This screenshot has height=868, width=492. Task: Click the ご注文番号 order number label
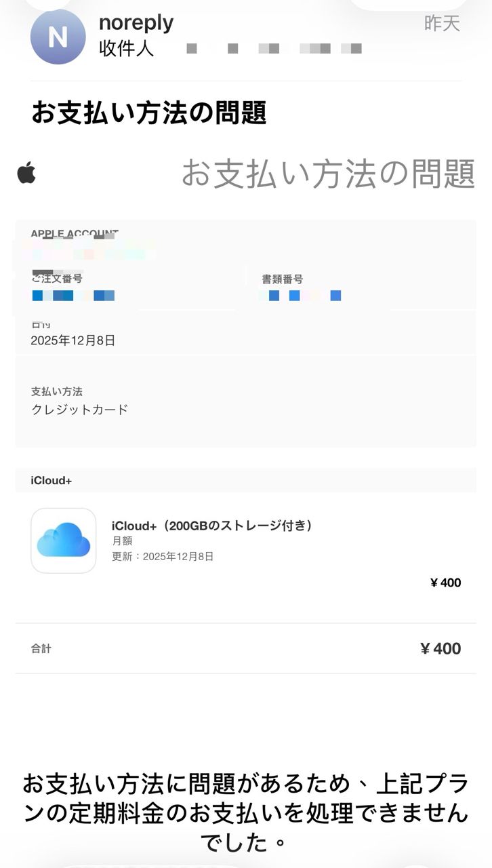[x=57, y=279]
